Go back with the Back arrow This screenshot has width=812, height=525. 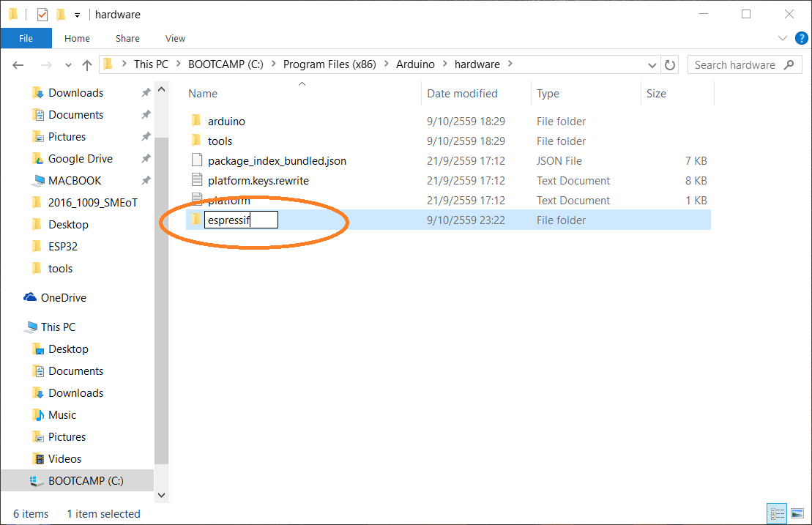tap(18, 64)
